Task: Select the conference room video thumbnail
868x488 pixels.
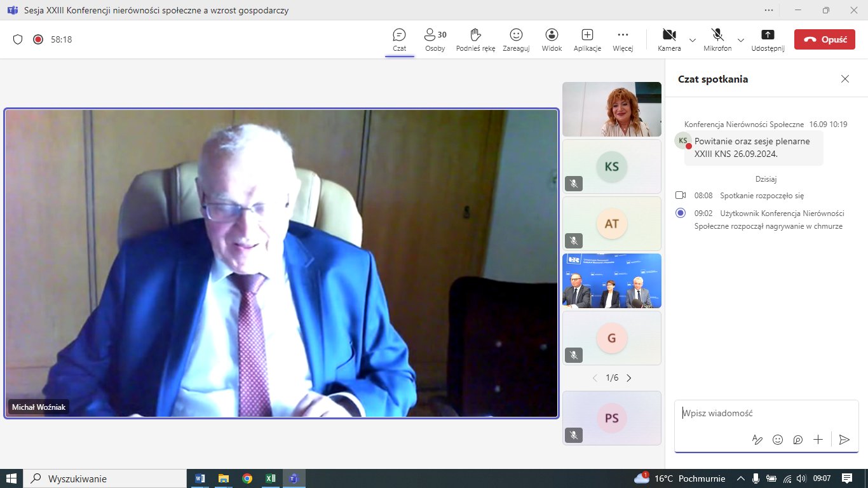Action: point(611,281)
